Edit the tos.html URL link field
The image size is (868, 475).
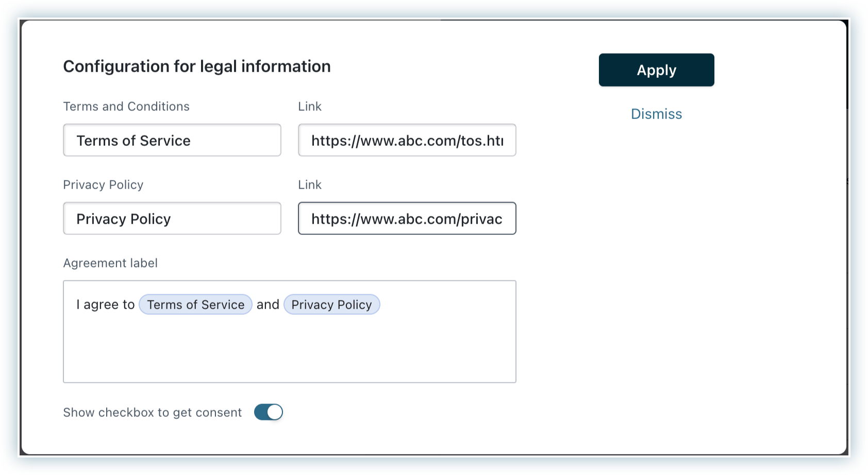(407, 140)
